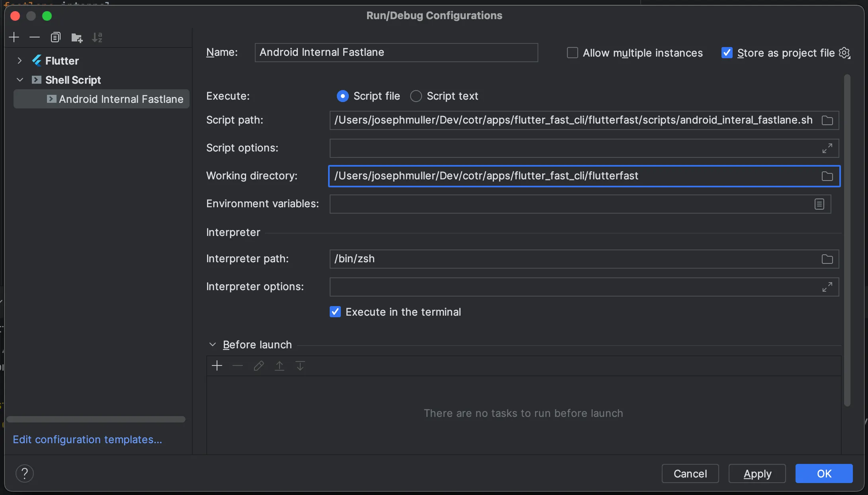Expand the Flutter configuration tree item
Viewport: 868px width, 495px height.
pos(20,61)
